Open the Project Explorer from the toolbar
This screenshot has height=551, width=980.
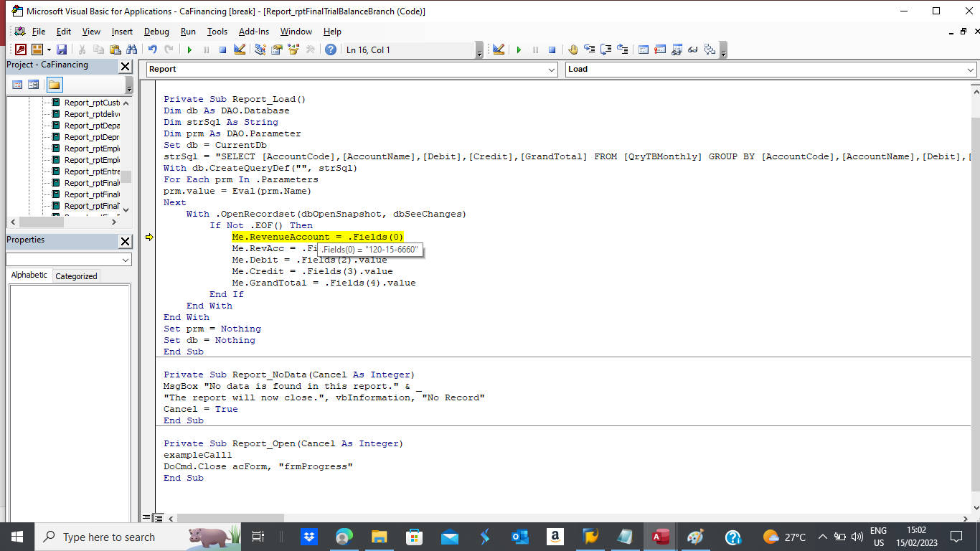pos(260,50)
